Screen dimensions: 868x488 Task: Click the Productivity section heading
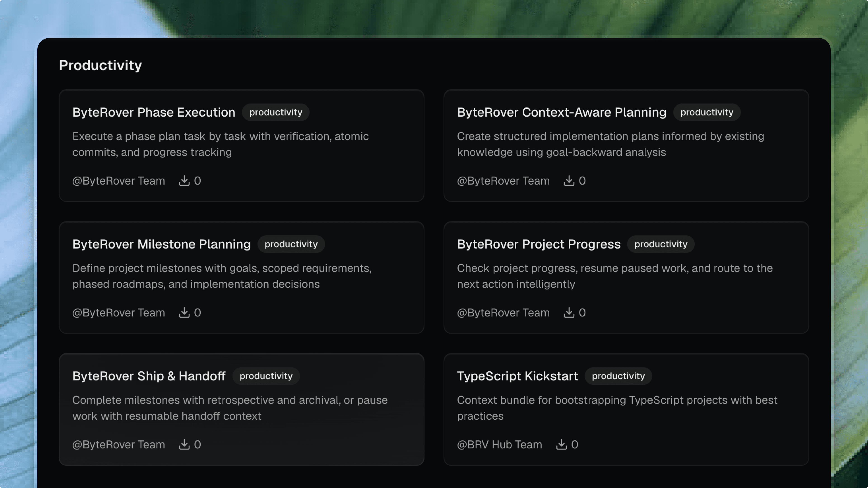100,65
